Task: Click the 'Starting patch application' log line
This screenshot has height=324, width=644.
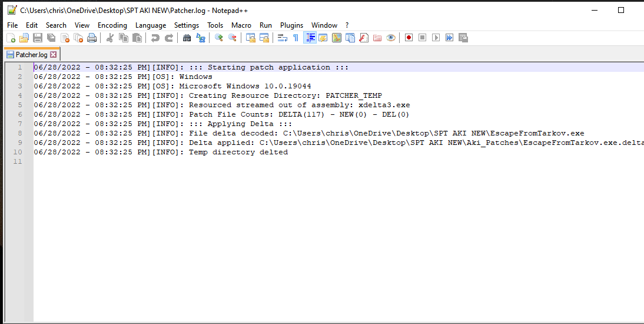Action: [191, 67]
